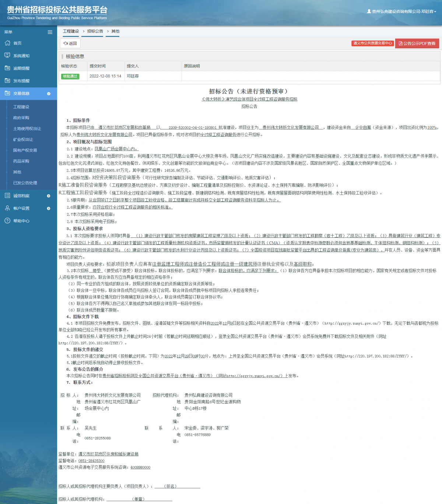Image resolution: width=442 pixels, height=504 pixels.
Task: Open the user account dropdown 邓廷容
Action: click(x=401, y=11)
